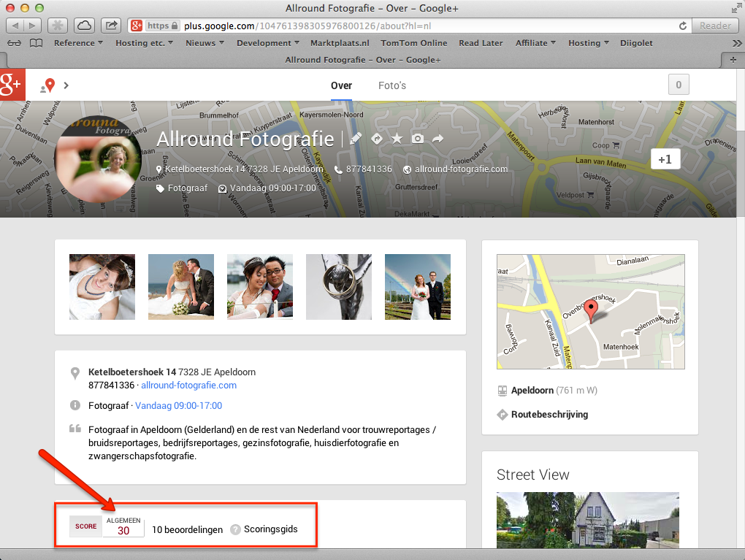Open the allround-fotografie.com link in details card
This screenshot has width=745, height=560.
(x=188, y=385)
